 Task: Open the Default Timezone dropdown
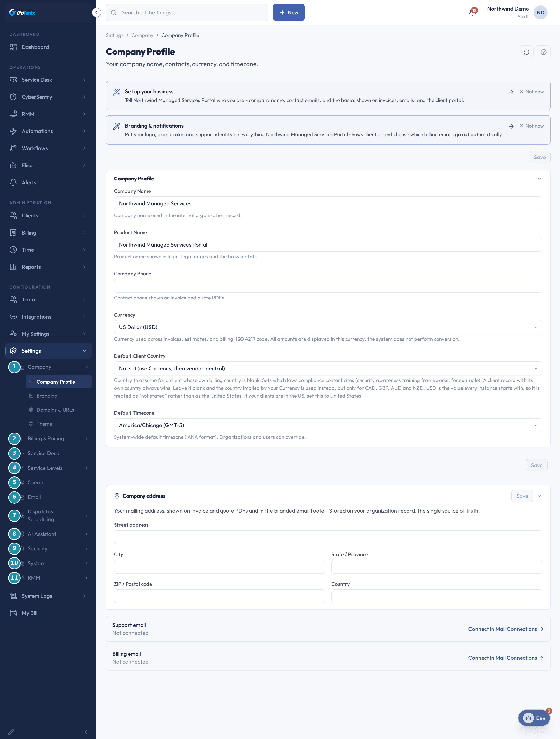[x=328, y=425]
